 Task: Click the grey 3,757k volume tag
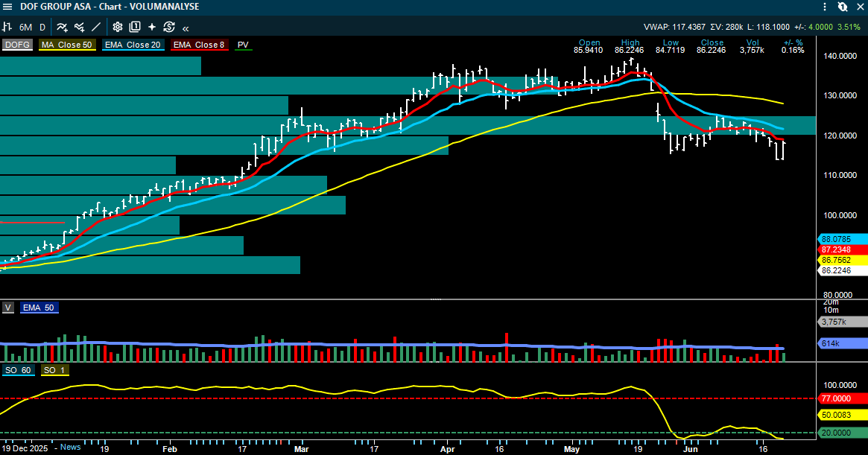pos(843,322)
